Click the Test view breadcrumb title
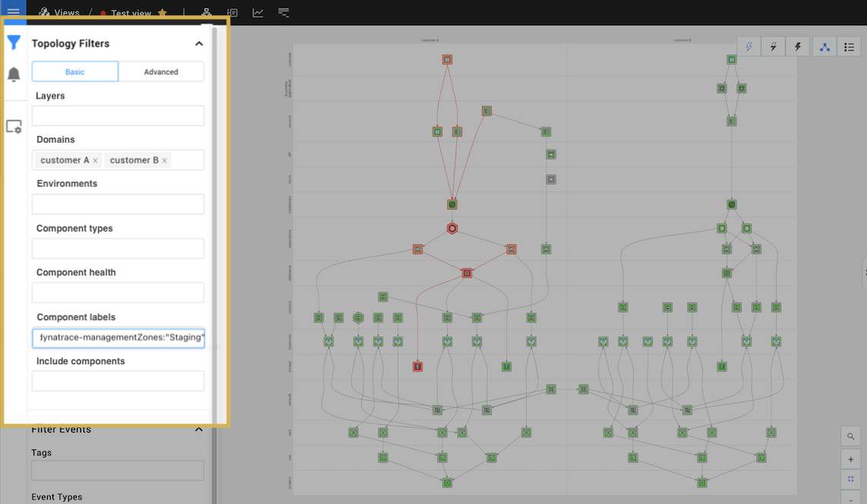867x504 pixels. pyautogui.click(x=131, y=13)
